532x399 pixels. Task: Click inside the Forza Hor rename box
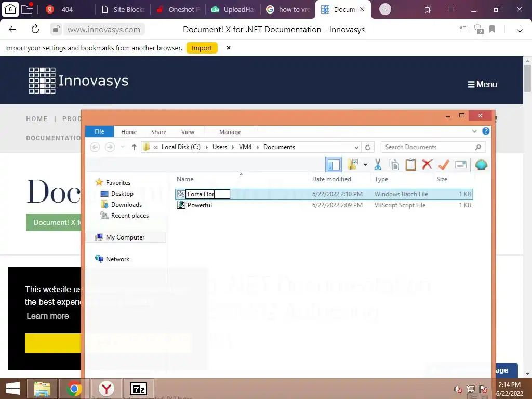point(208,194)
